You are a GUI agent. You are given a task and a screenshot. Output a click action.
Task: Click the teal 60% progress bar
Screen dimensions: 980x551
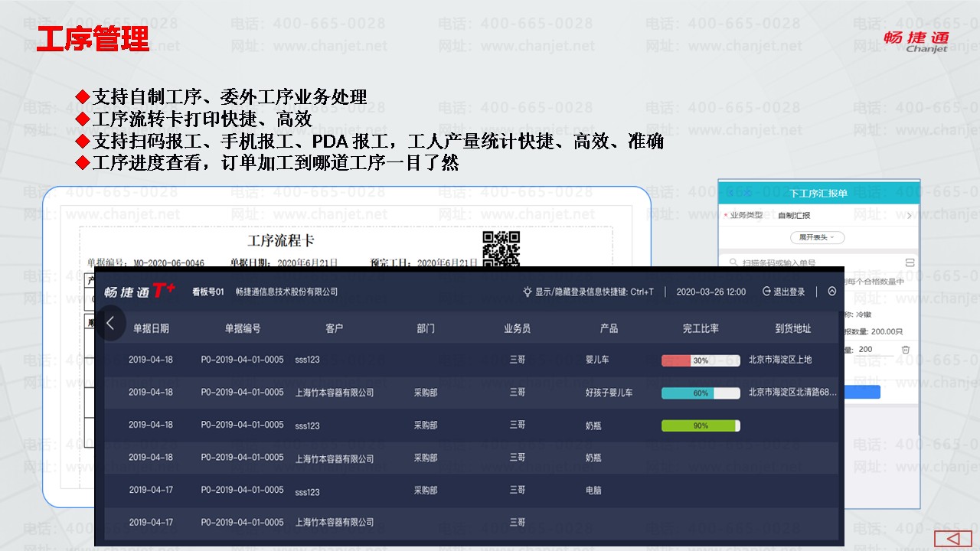tap(701, 393)
